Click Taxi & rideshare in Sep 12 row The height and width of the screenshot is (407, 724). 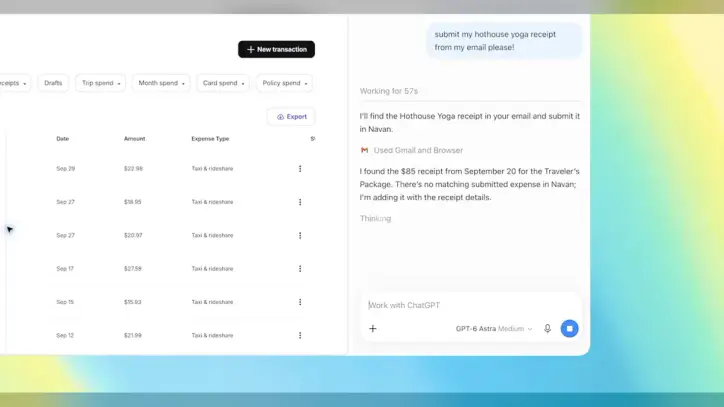coord(212,335)
